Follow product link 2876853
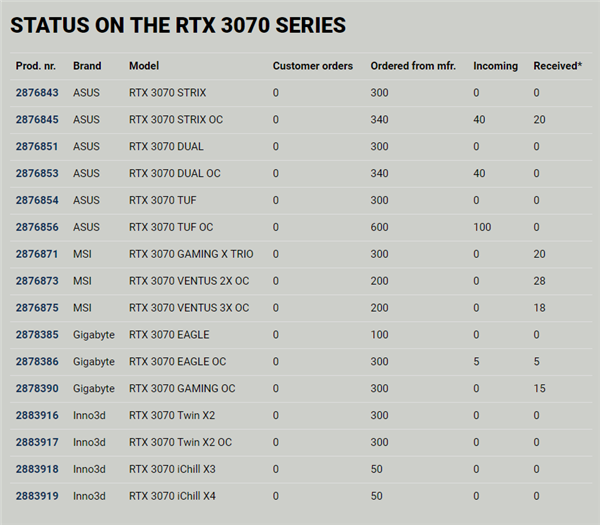600x525 pixels. point(36,174)
